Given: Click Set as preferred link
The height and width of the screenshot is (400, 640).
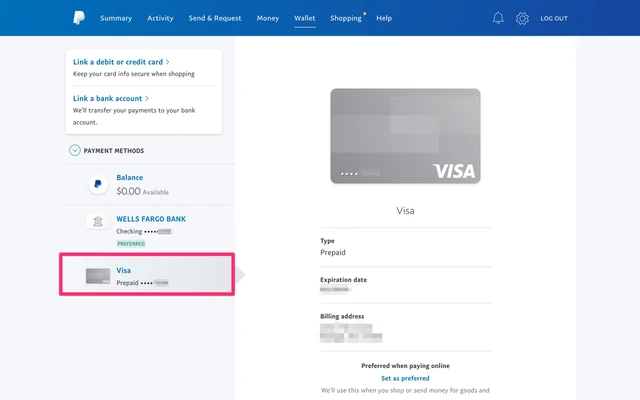Looking at the screenshot, I should [405, 379].
